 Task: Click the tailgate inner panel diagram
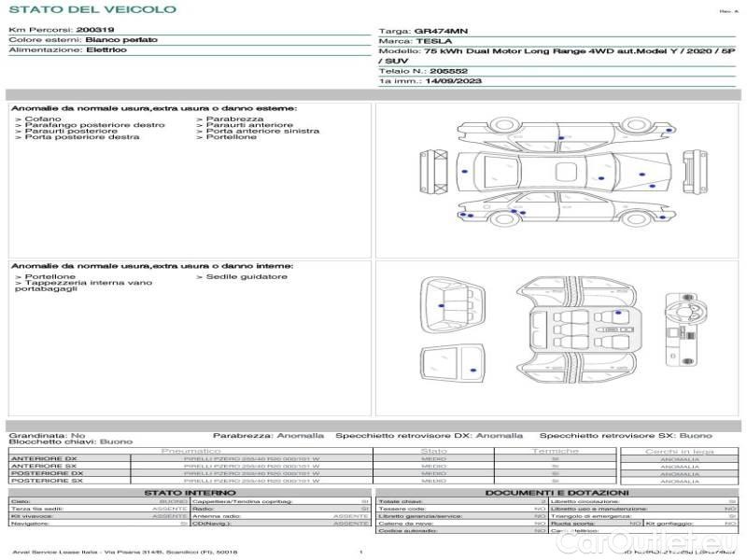455,362
